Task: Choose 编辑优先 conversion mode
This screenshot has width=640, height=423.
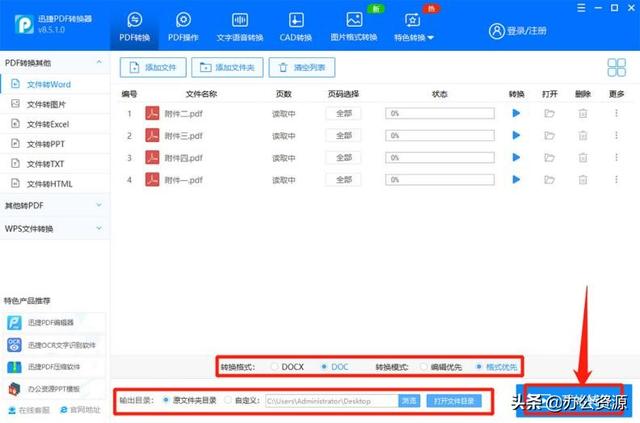Action: (441, 367)
